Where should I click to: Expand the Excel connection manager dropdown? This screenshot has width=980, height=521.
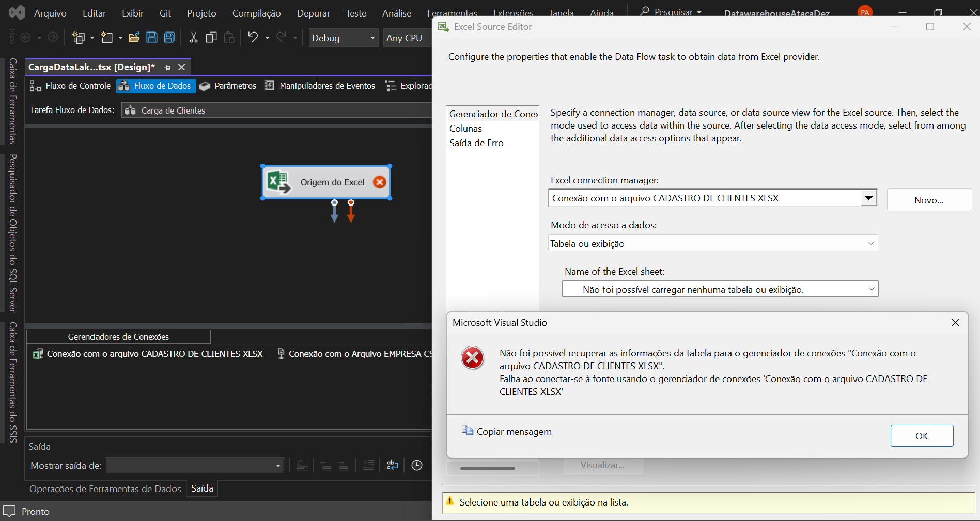(868, 198)
